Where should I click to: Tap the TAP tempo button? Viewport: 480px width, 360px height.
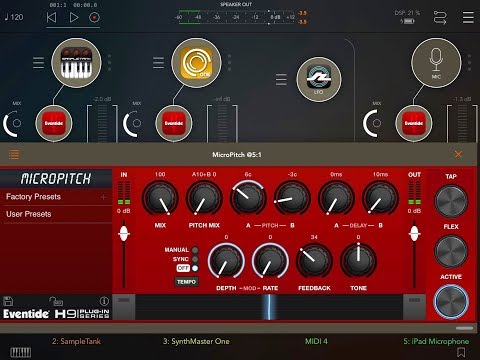click(x=451, y=201)
